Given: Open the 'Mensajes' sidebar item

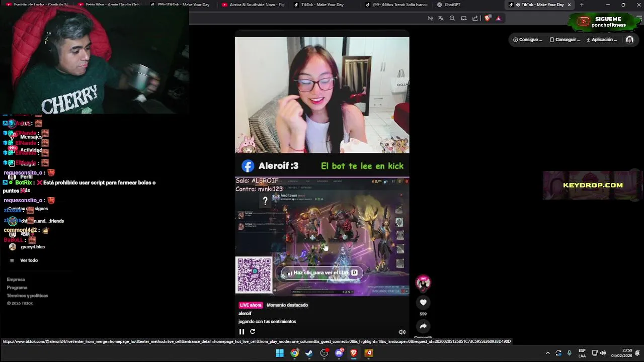Looking at the screenshot, I should pos(31,137).
